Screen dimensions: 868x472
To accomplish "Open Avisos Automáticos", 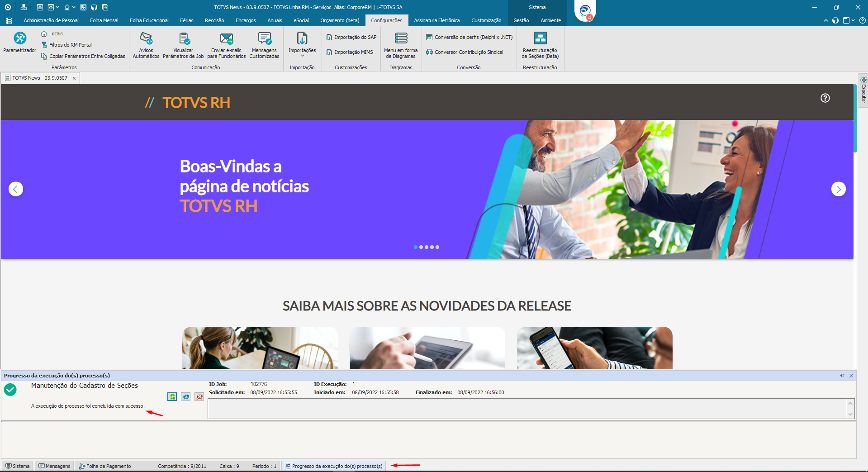I will pyautogui.click(x=146, y=45).
